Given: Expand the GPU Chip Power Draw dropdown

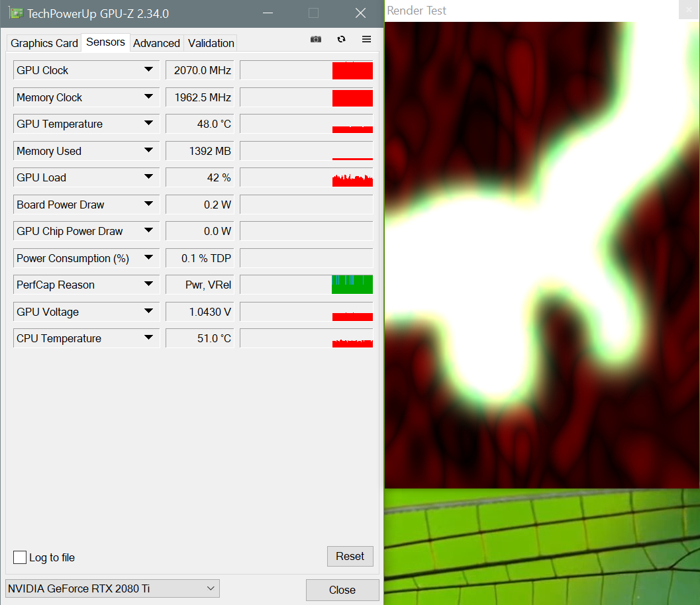Looking at the screenshot, I should [148, 230].
